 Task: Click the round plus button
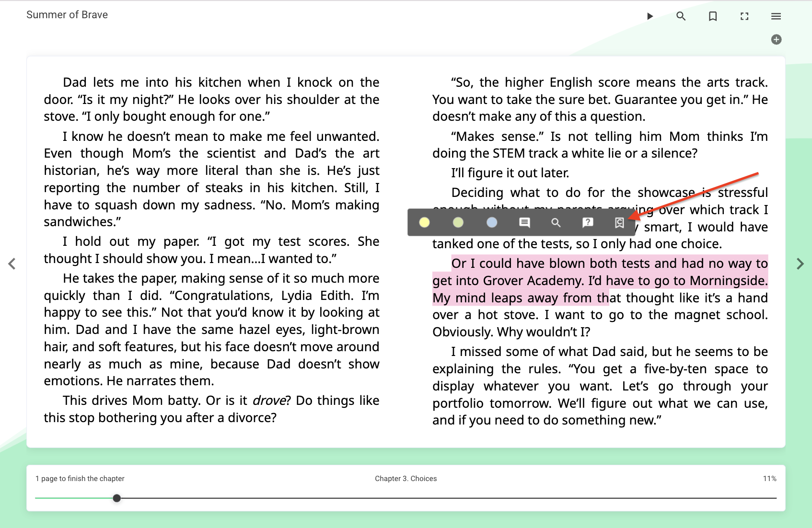tap(777, 39)
